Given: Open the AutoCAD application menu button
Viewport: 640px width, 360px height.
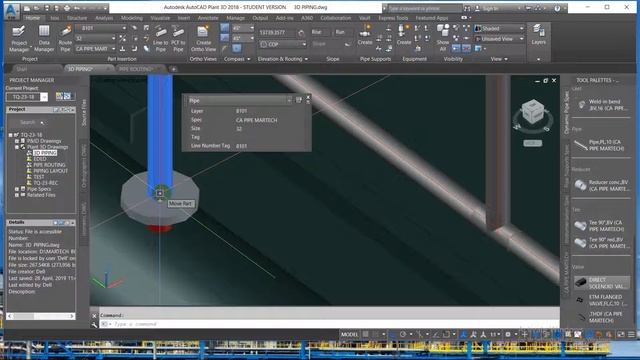Looking at the screenshot, I should pos(11,11).
